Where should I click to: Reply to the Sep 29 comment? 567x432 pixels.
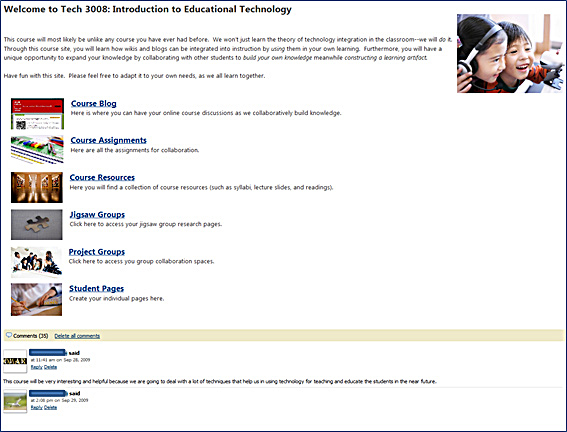coord(37,407)
